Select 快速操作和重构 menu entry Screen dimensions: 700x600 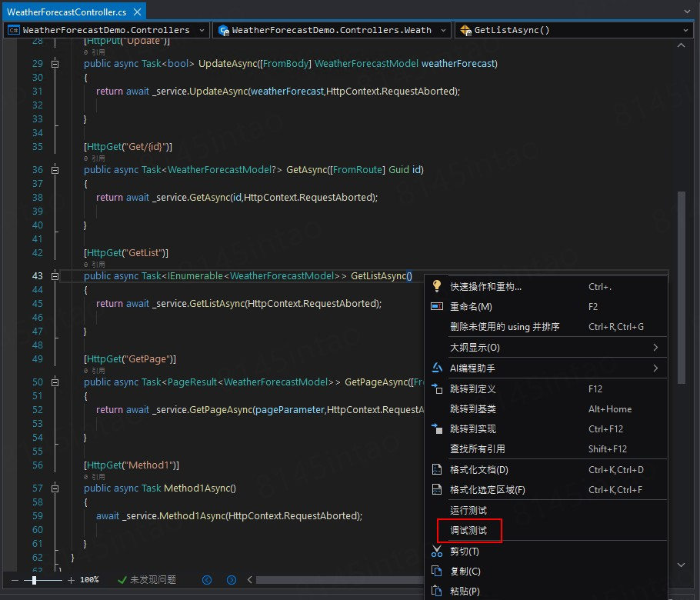pyautogui.click(x=546, y=286)
